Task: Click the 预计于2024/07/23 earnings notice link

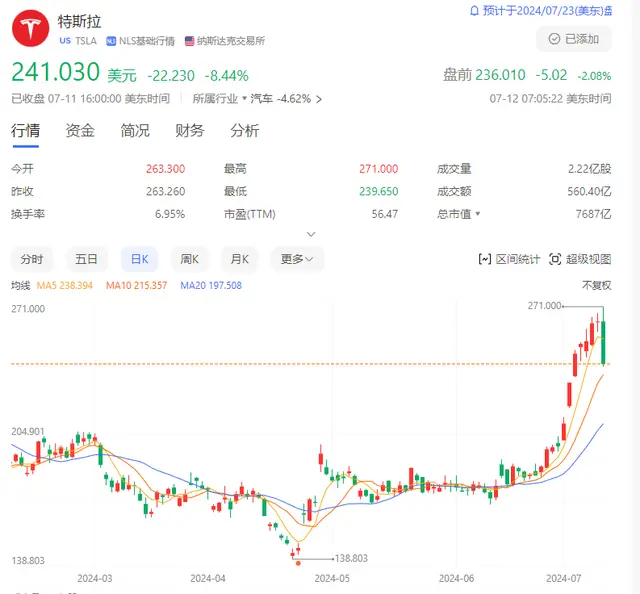Action: click(547, 11)
